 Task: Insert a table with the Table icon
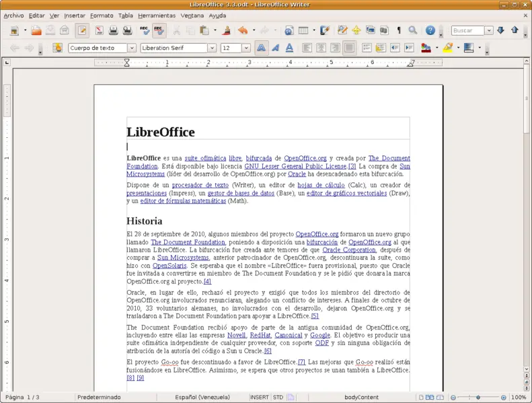[x=303, y=30]
